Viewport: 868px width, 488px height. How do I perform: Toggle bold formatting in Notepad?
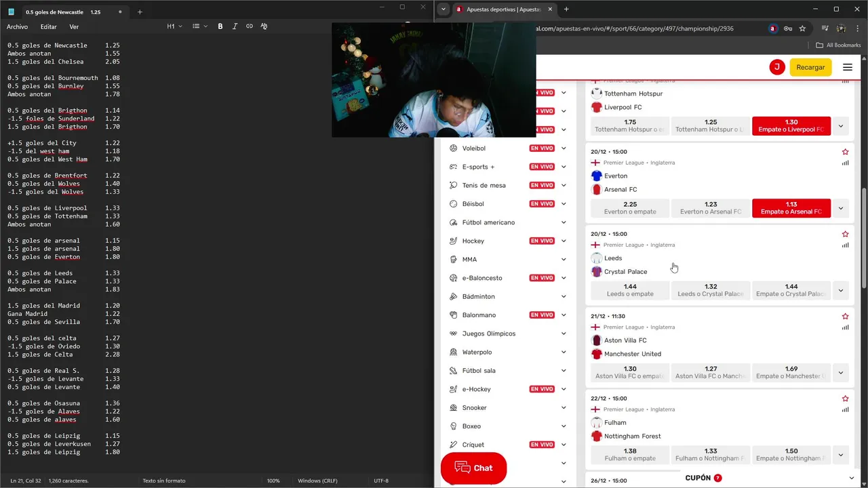[220, 26]
